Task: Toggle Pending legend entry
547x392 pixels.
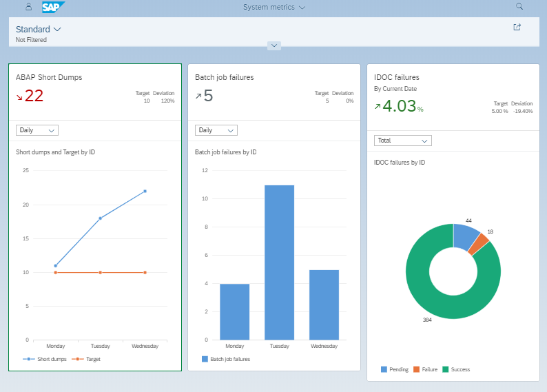Action: tap(394, 369)
